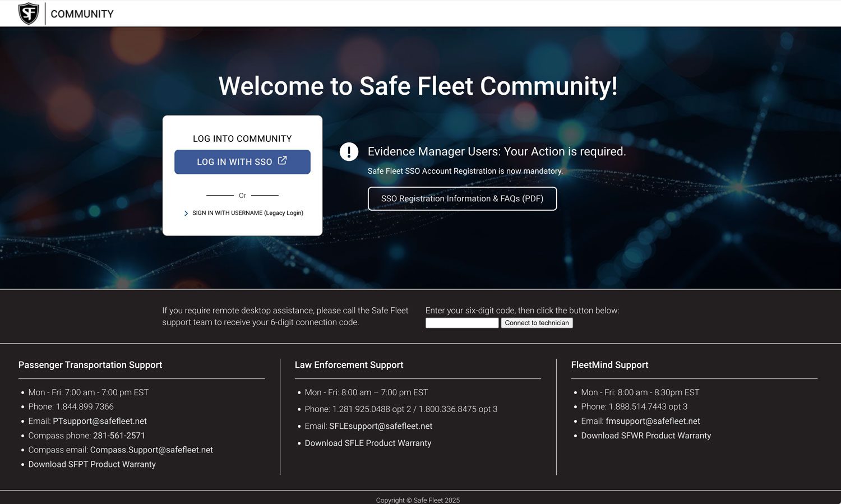
Task: Click SSO Account Registration mandatory notice
Action: [465, 171]
